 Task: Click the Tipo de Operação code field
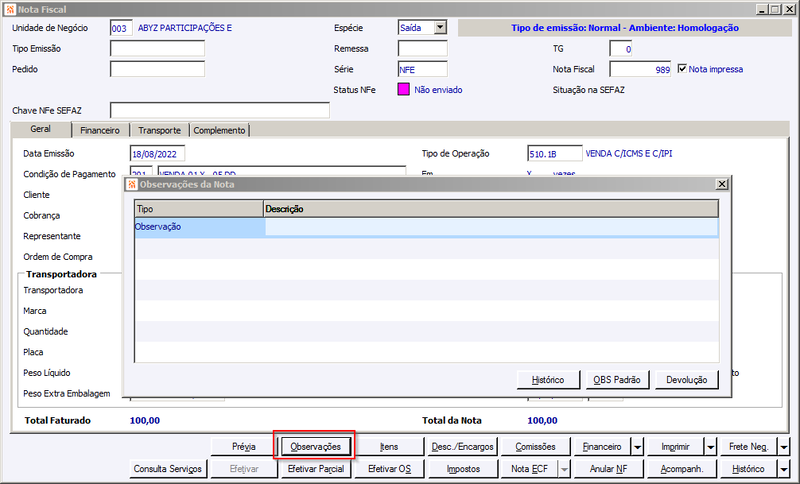click(555, 154)
